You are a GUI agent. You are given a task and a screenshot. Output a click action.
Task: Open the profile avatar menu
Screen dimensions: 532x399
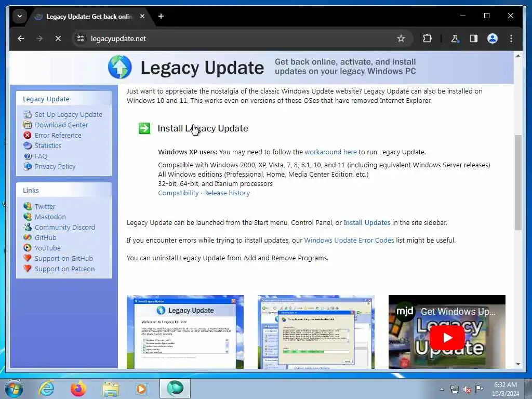tap(493, 38)
